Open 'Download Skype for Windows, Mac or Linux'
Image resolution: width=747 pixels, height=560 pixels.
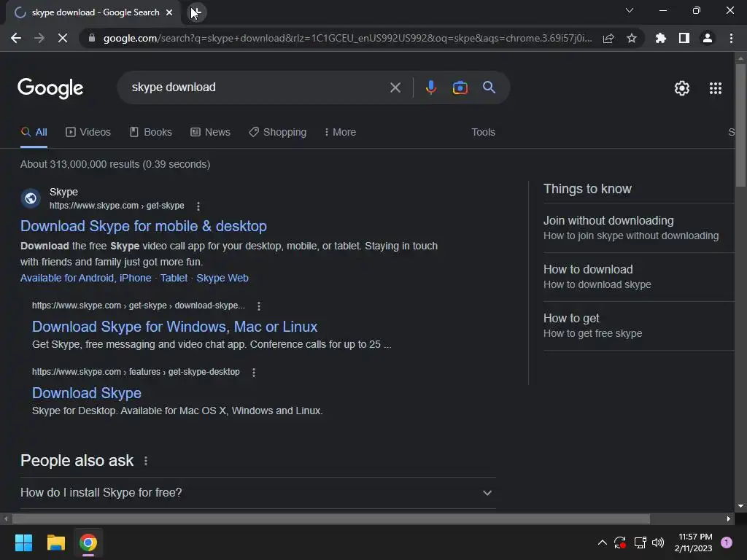(x=174, y=327)
